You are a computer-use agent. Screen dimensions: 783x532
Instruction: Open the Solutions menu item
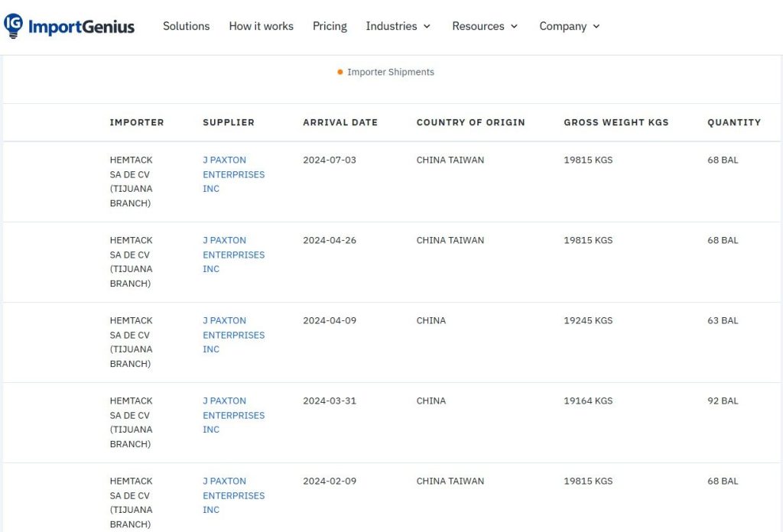[x=186, y=26]
